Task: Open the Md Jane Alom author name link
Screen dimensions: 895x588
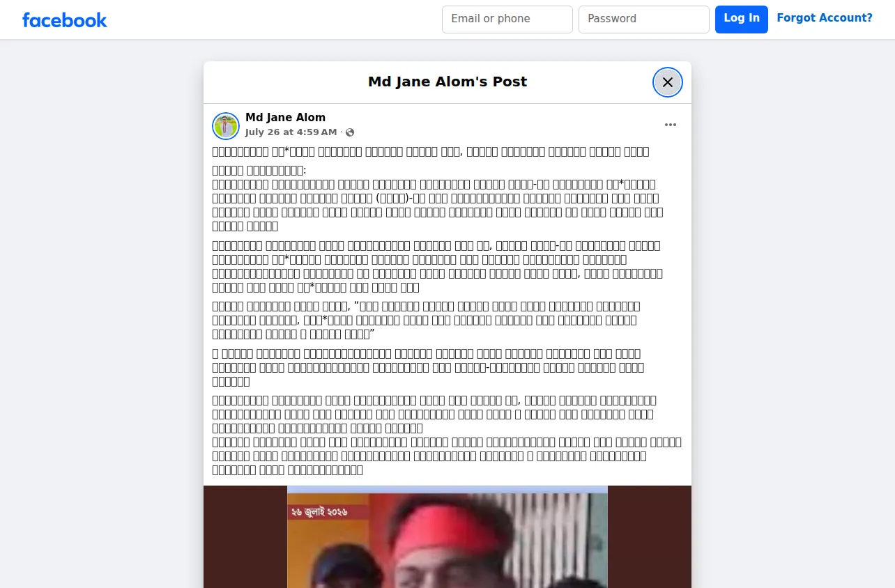Action: click(x=285, y=118)
